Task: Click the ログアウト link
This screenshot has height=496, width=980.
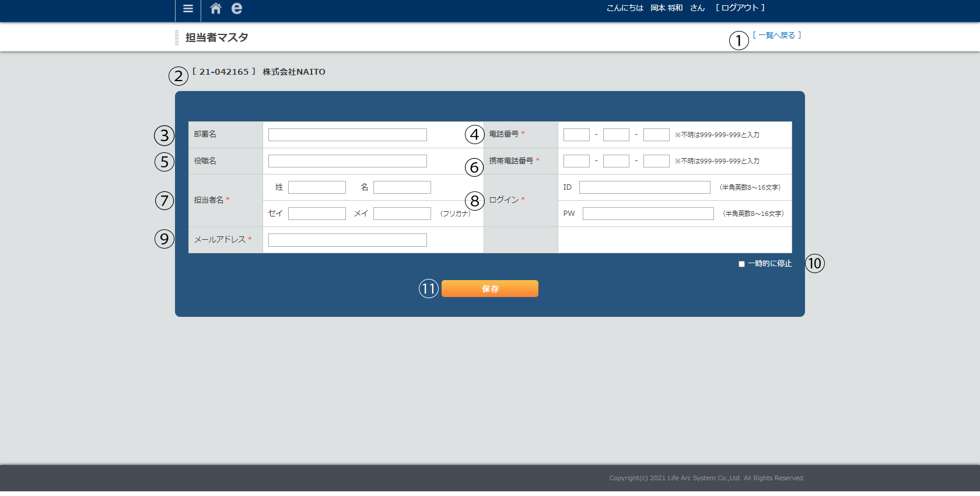Action: click(740, 8)
